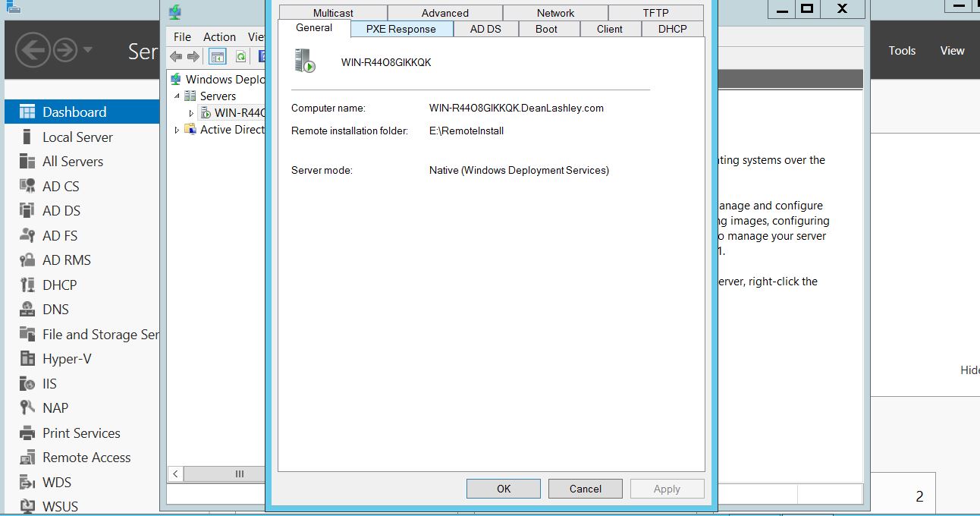Open the Print Services role page
The image size is (980, 516).
[x=82, y=433]
